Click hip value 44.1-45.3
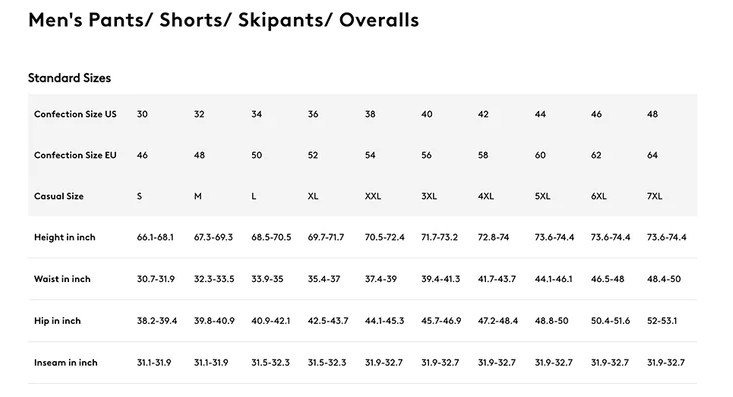Viewport: 733px width, 397px height. 384,321
